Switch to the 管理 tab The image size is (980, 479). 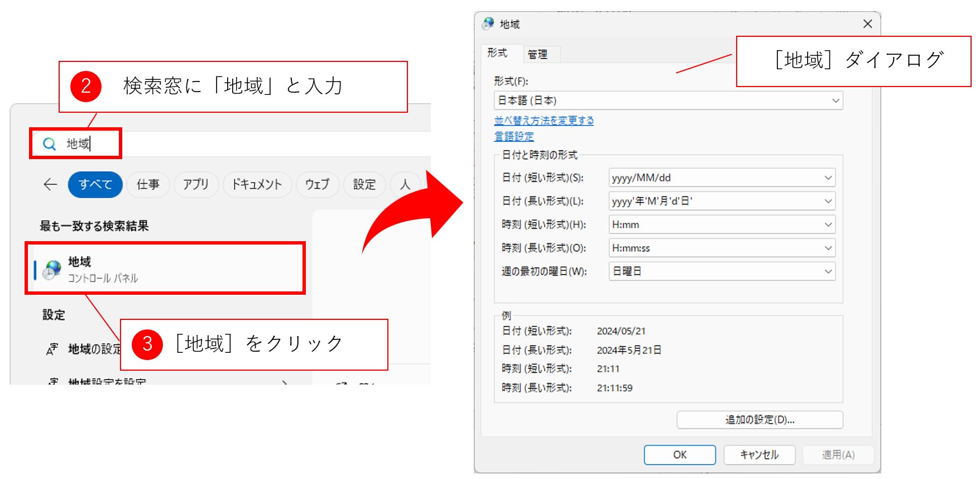pos(537,54)
